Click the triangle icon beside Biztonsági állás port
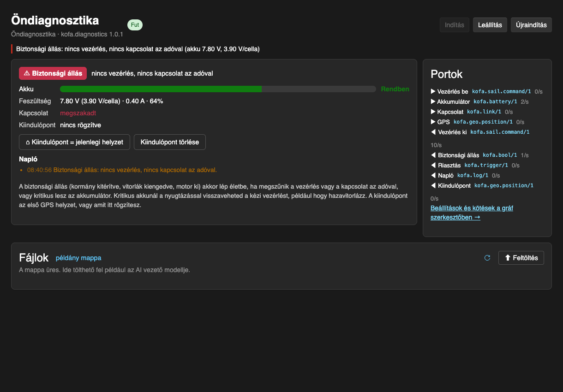 (433, 155)
